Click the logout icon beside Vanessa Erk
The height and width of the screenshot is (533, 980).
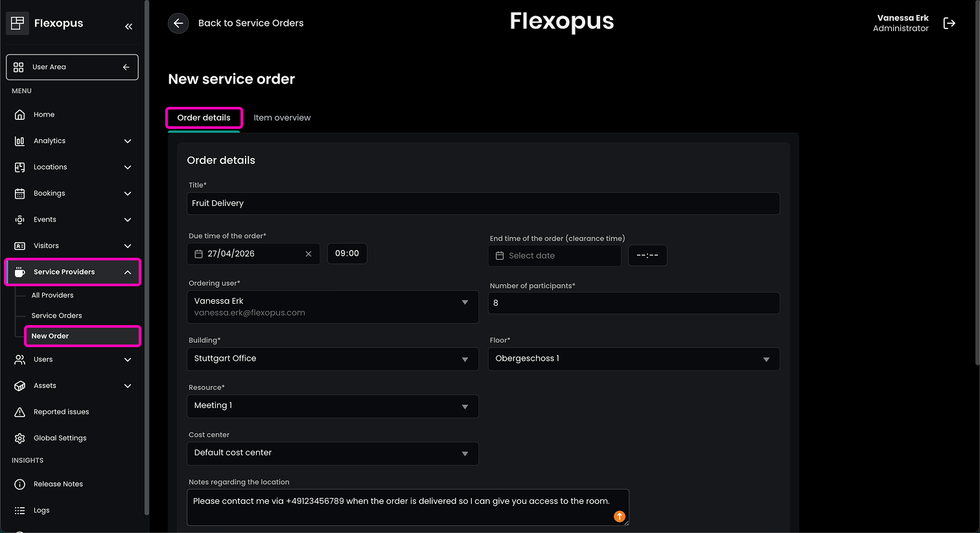click(949, 23)
